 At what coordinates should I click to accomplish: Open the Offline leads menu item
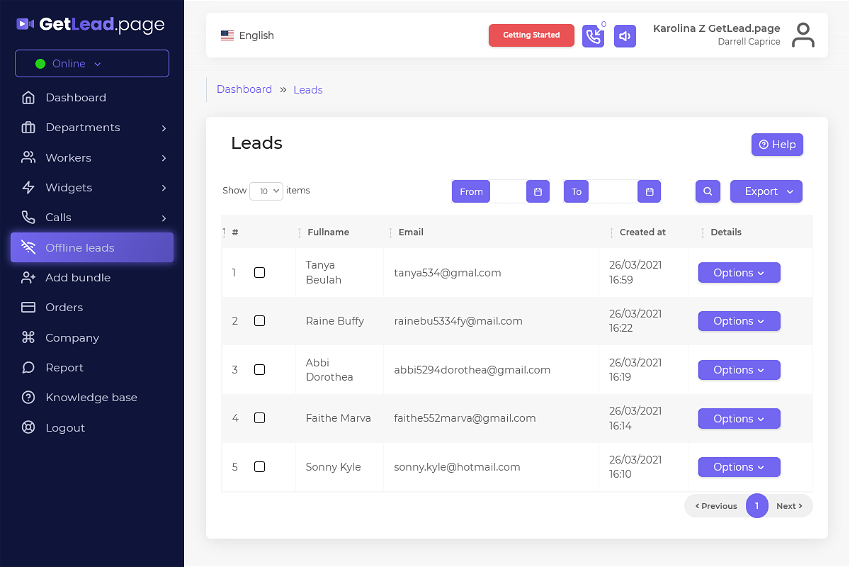point(92,248)
